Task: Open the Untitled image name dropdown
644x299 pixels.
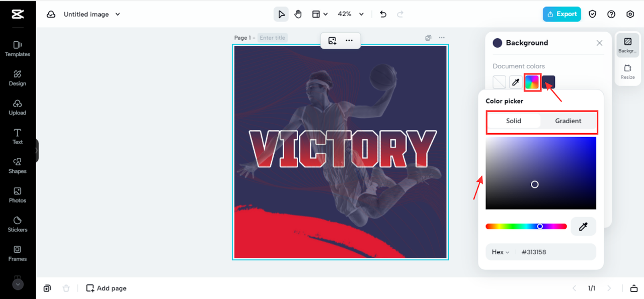Action: coord(92,14)
